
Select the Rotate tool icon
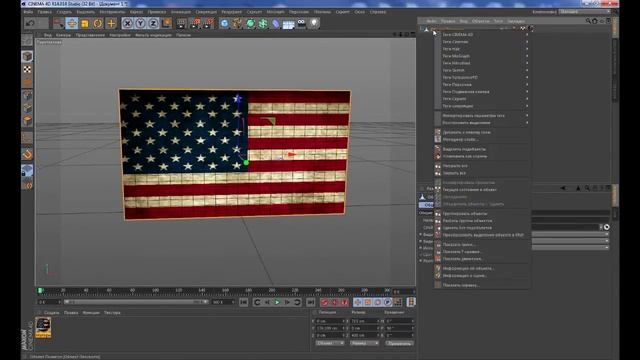[x=98, y=23]
